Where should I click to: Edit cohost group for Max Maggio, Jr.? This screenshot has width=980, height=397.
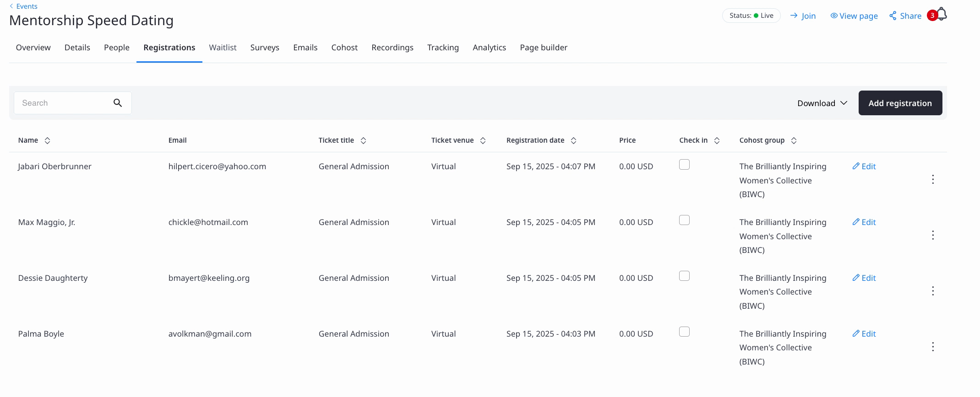click(x=864, y=222)
